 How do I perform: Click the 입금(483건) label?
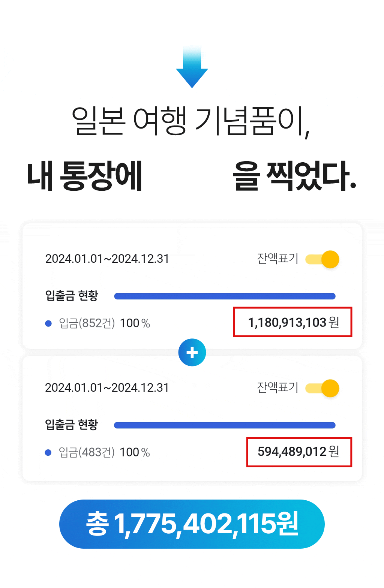[x=87, y=453]
